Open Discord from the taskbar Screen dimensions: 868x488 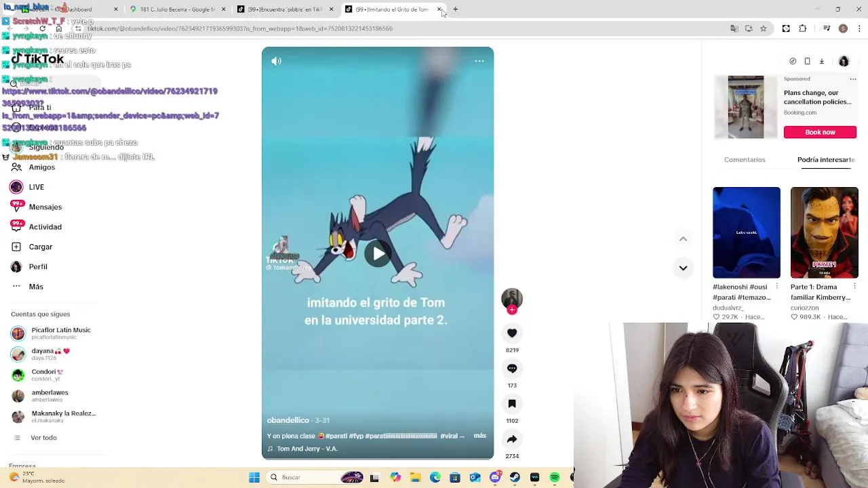pyautogui.click(x=495, y=477)
